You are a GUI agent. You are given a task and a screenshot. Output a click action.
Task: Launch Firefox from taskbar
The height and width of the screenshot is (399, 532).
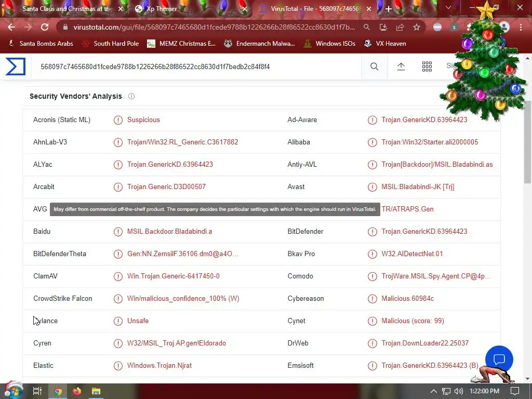pos(77,391)
